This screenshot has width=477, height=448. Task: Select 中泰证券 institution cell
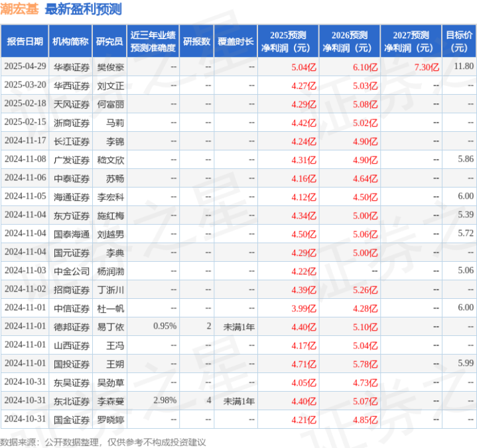[72, 178]
